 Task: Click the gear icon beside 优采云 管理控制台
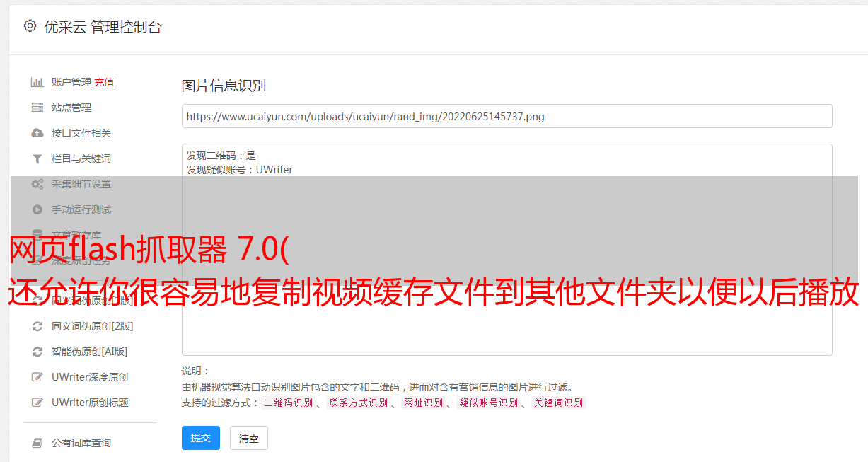click(30, 26)
